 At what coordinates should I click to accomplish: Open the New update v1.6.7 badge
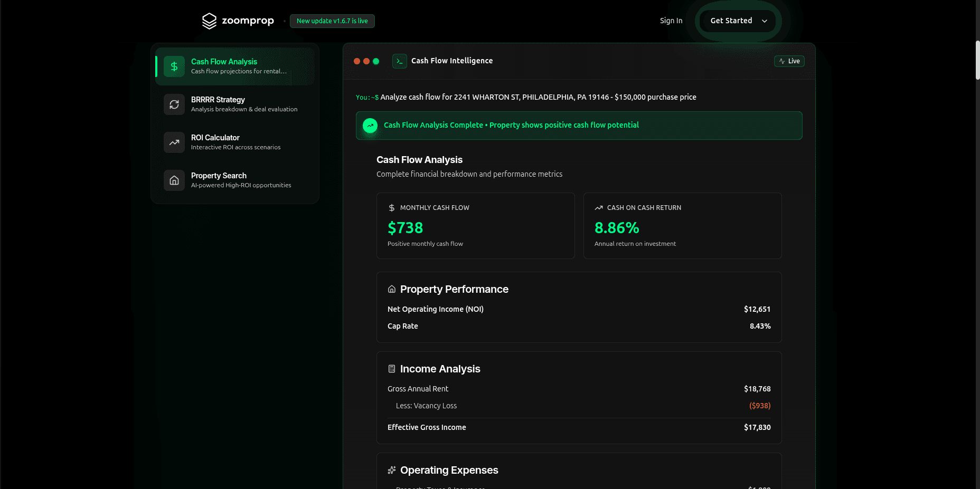point(332,21)
